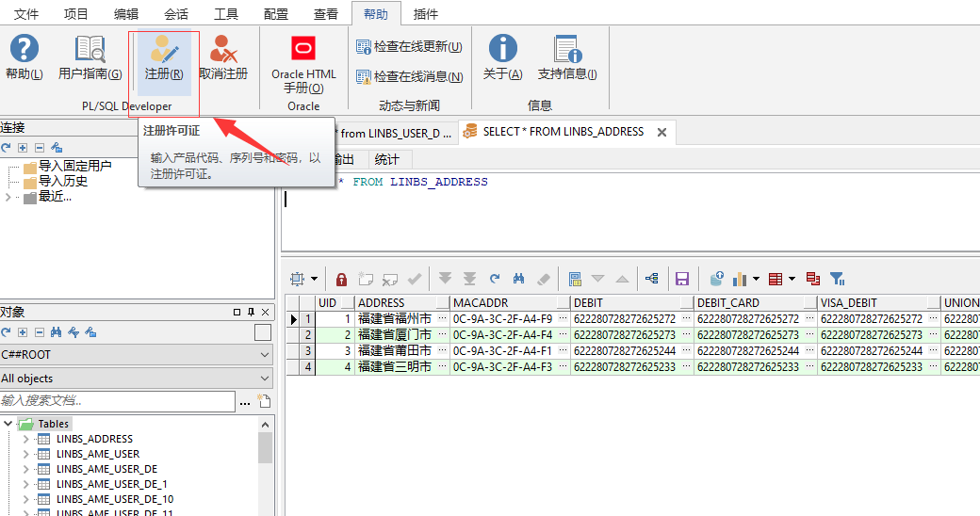Expand the LINBS_AME_USER table node
This screenshot has height=516, width=980.
click(x=25, y=454)
